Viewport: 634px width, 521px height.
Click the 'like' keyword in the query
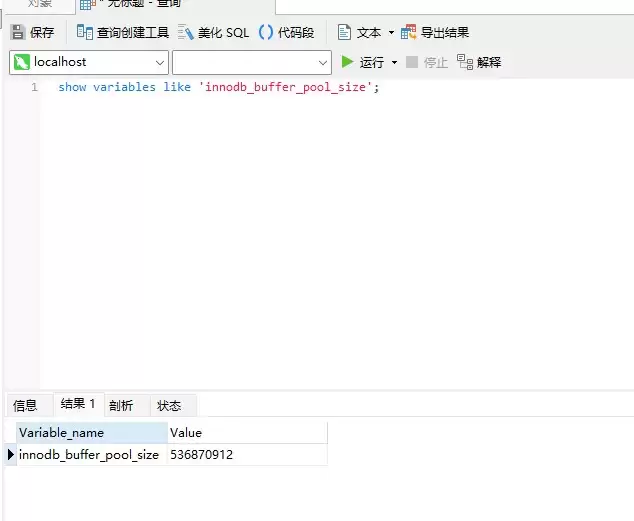(x=177, y=87)
